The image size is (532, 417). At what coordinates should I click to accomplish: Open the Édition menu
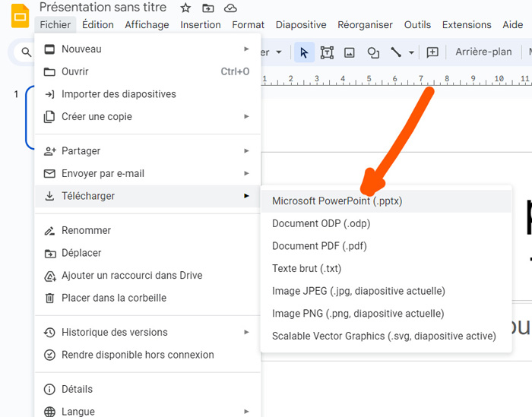coord(98,25)
